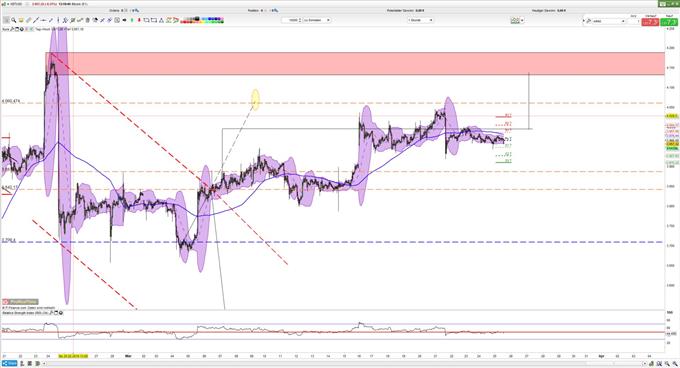680x368 pixels.
Task: Expand the chart style dropdown arrow
Action: tap(522, 20)
